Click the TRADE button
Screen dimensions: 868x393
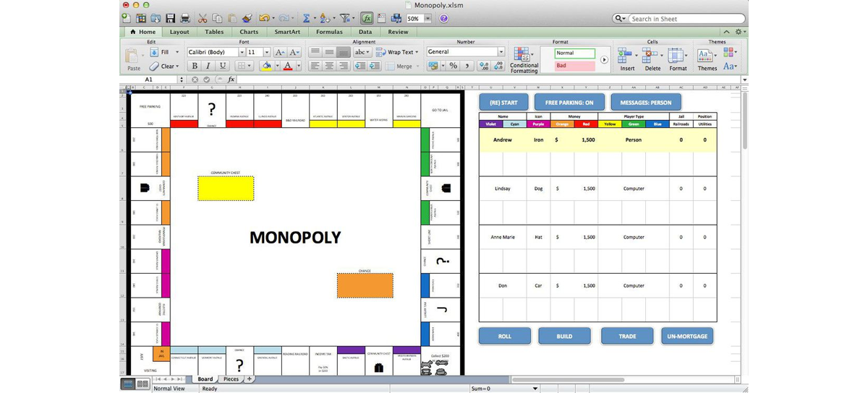coord(627,336)
